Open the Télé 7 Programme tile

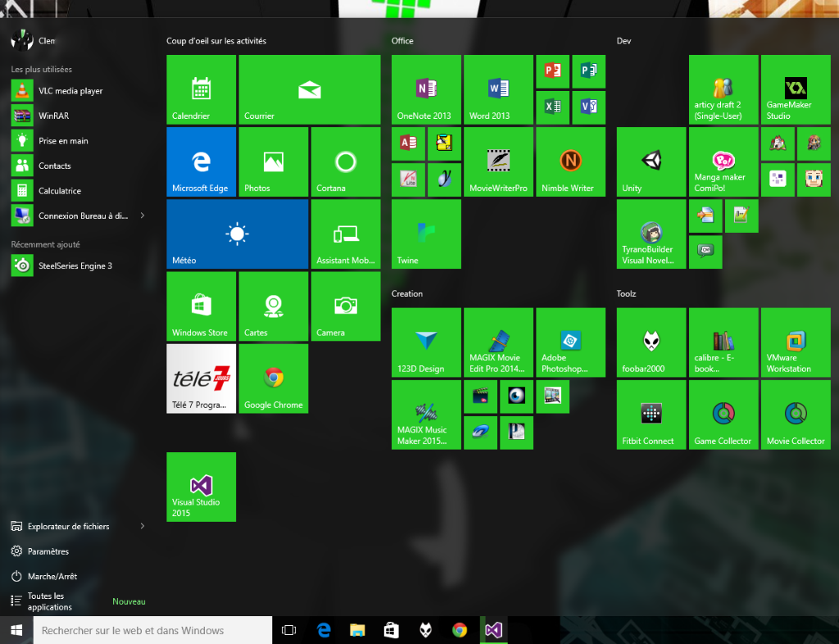click(202, 379)
